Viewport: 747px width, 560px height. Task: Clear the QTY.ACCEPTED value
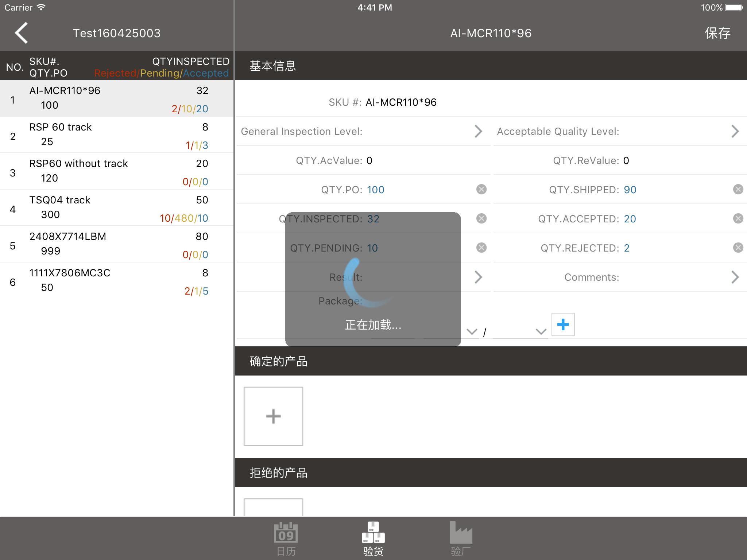tap(738, 218)
